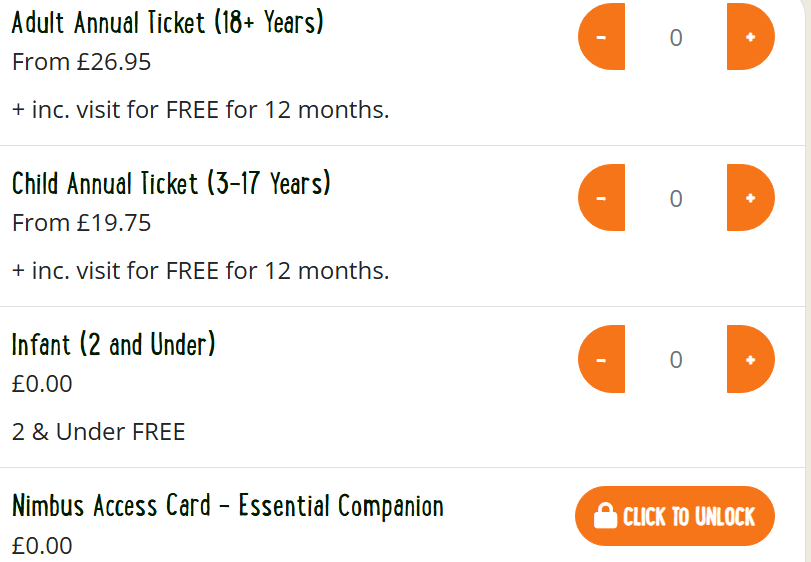This screenshot has height=562, width=811.
Task: Click the padlock icon for Nimbus Access Card
Action: pyautogui.click(x=605, y=516)
